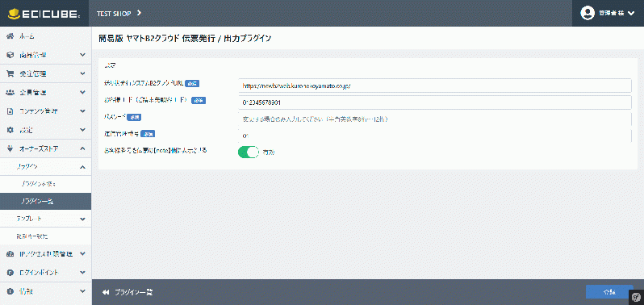644x305 pixels.
Task: Go back via プラグイン一覧 footer link
Action: click(134, 292)
